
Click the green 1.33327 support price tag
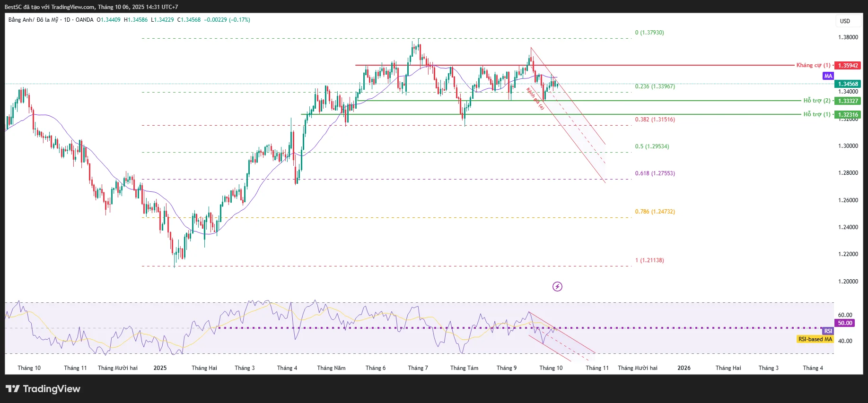pos(848,101)
